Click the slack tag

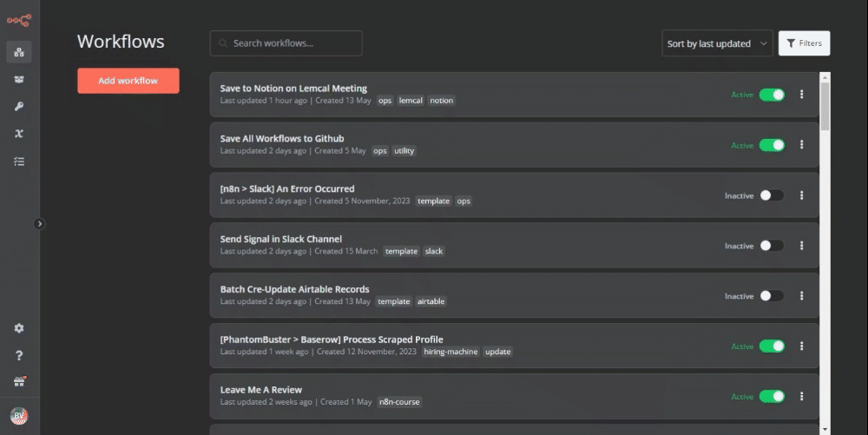434,251
